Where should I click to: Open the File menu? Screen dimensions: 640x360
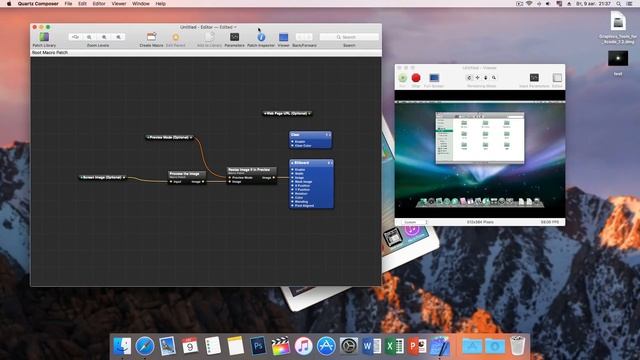[68, 4]
